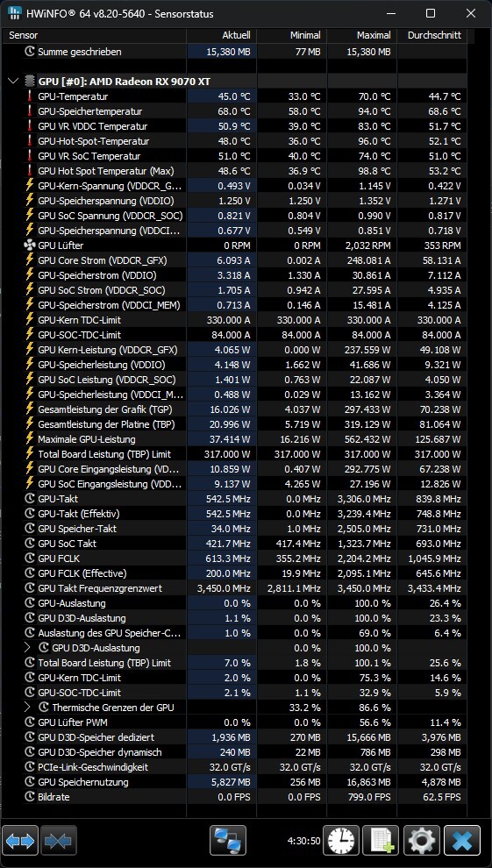
Task: Click the fan icon of GPU Lüfter row
Action: 30,245
